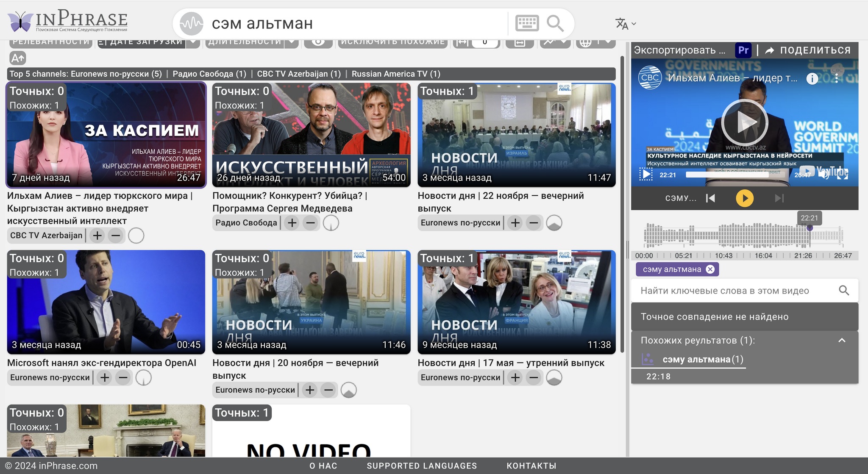The image size is (868, 474).
Task: Click the voice search waveform icon
Action: click(x=191, y=23)
